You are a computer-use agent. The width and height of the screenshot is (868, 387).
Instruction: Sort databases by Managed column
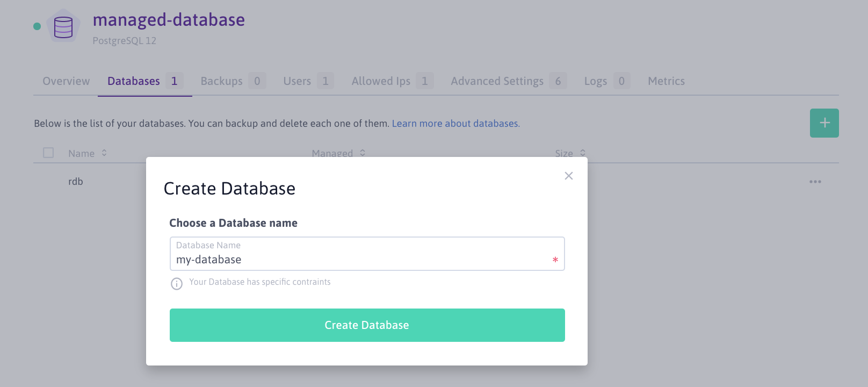pyautogui.click(x=363, y=153)
